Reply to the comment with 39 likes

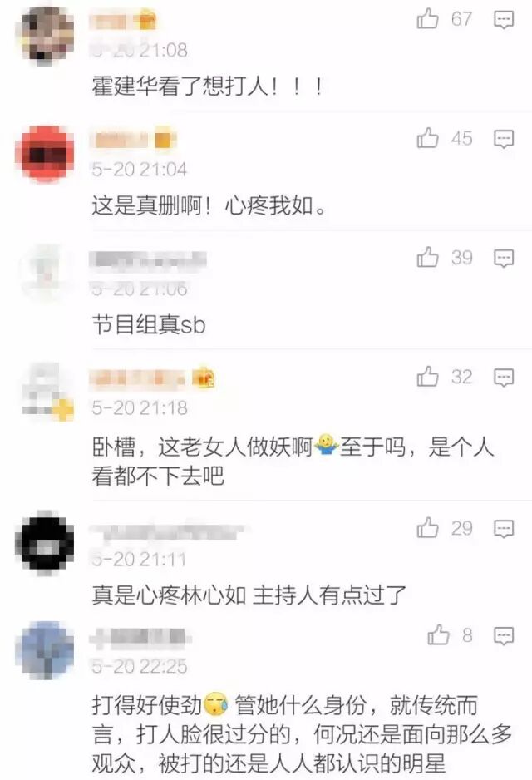(503, 258)
